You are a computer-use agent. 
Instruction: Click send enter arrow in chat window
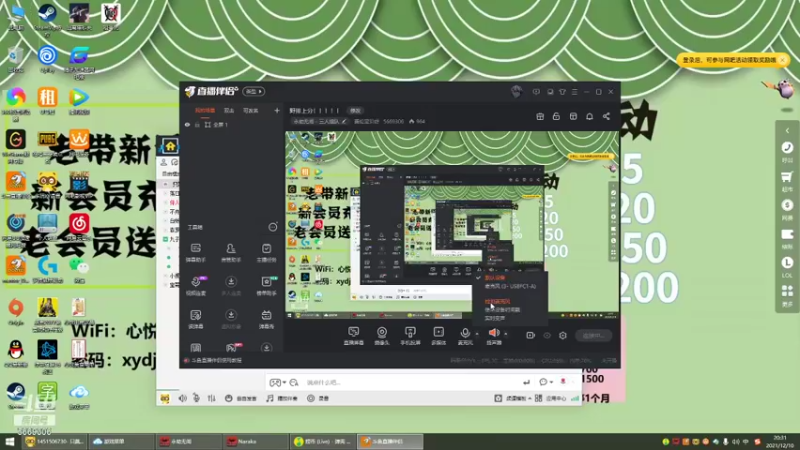[x=527, y=382]
